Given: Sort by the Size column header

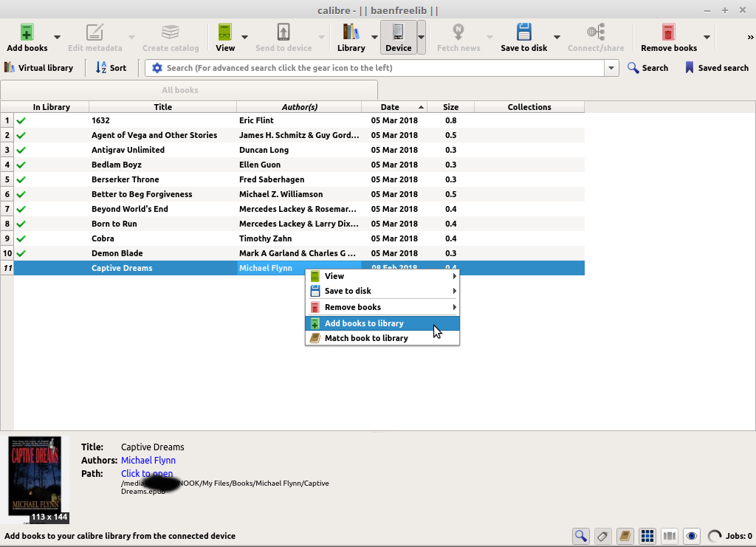Looking at the screenshot, I should click(x=451, y=107).
